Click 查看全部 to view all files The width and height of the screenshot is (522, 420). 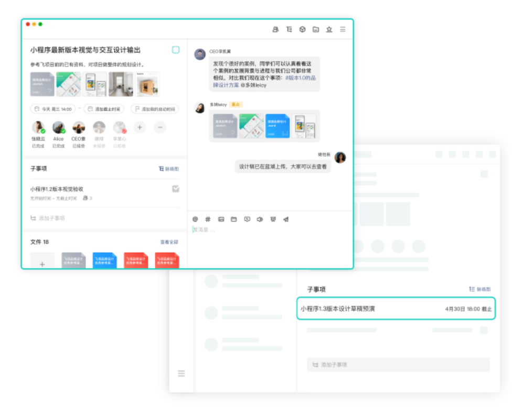[x=168, y=242]
